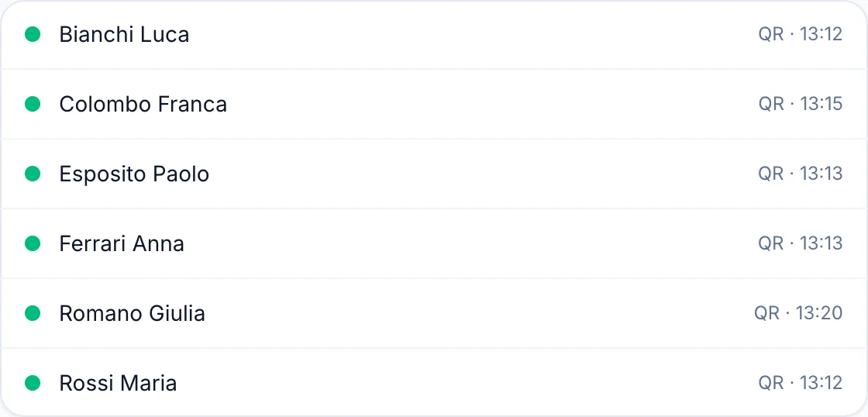The image size is (868, 417).
Task: Click the green status dot beside Bianchi Luca
Action: pos(33,34)
